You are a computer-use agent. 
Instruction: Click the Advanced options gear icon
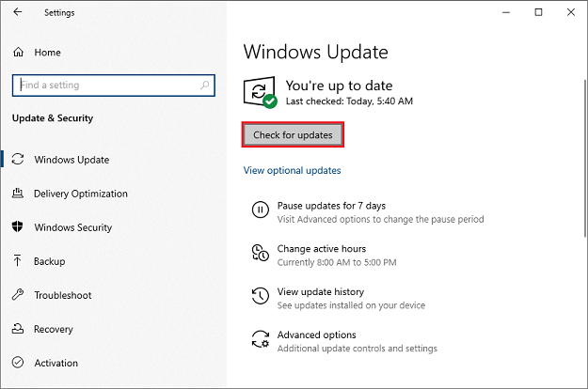[x=260, y=340]
